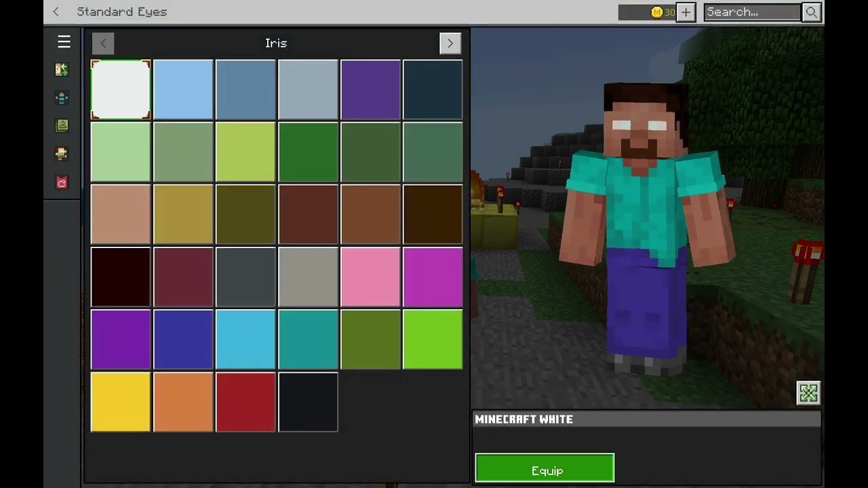Choose the olive green swatch in fifth row

point(370,339)
